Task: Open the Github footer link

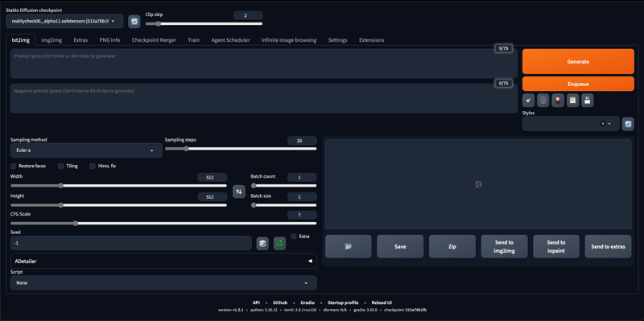Action: coord(280,302)
